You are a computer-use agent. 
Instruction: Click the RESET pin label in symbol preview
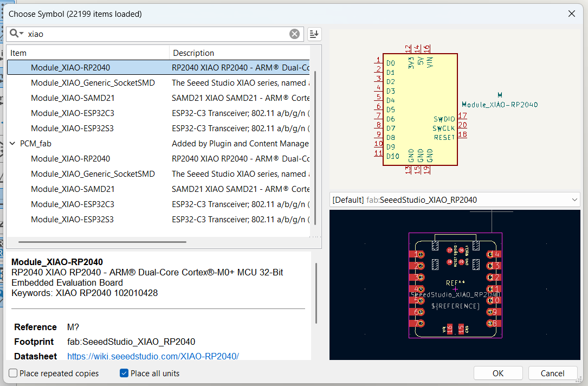pos(444,138)
